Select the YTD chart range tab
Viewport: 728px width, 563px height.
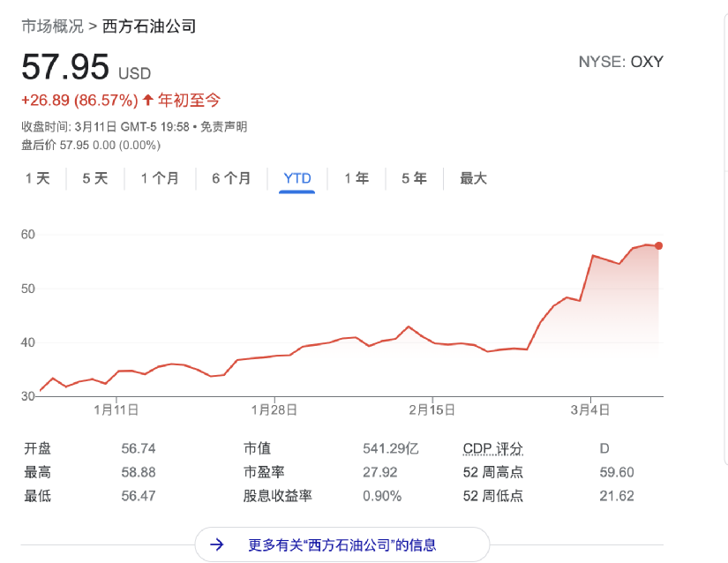[298, 178]
